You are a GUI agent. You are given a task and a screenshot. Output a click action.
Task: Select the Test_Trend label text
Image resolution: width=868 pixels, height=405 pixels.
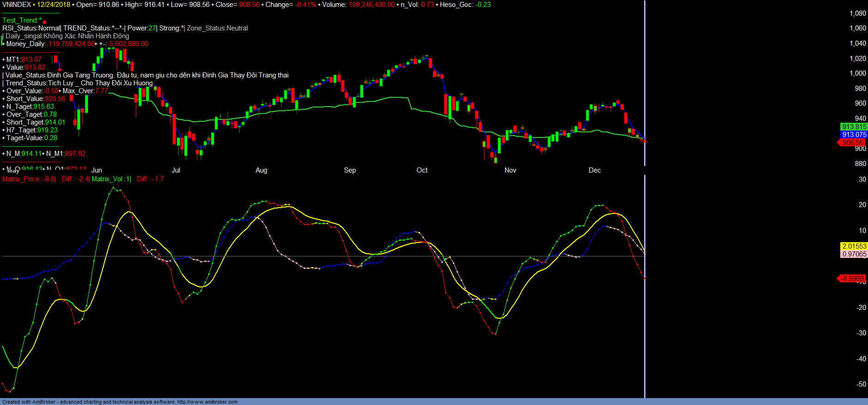pos(20,20)
